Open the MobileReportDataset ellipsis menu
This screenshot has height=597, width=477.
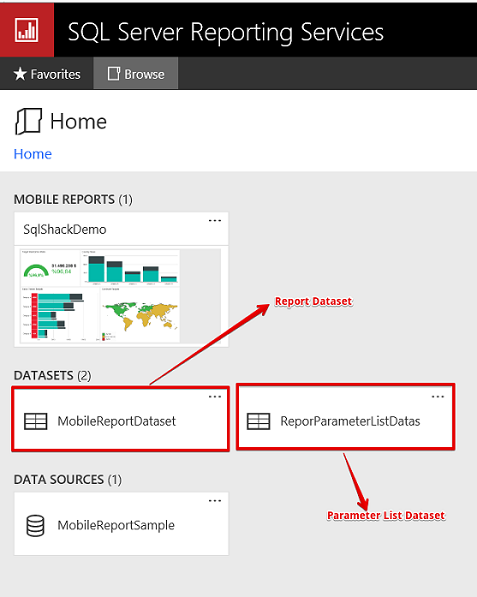[215, 397]
